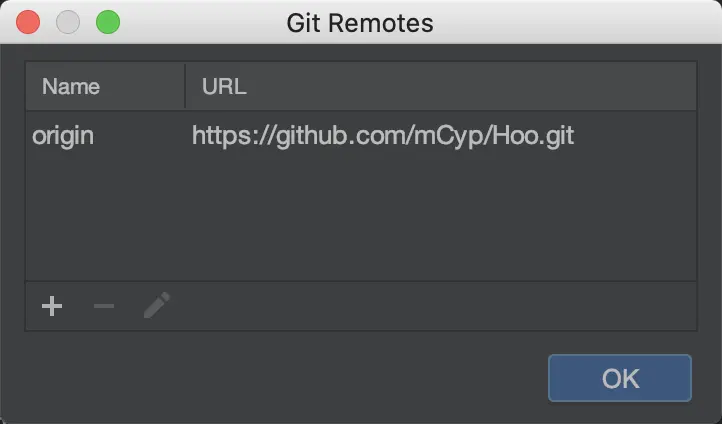The height and width of the screenshot is (424, 722).
Task: Click the Git Remotes title text
Action: [360, 23]
